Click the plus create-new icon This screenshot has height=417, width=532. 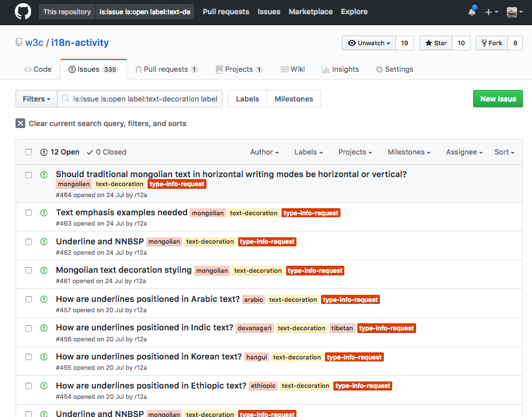point(491,12)
